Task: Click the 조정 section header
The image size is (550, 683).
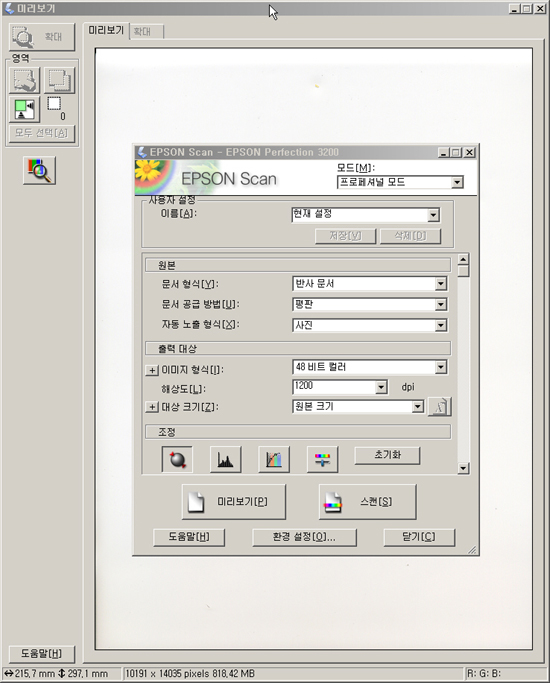Action: (x=298, y=432)
